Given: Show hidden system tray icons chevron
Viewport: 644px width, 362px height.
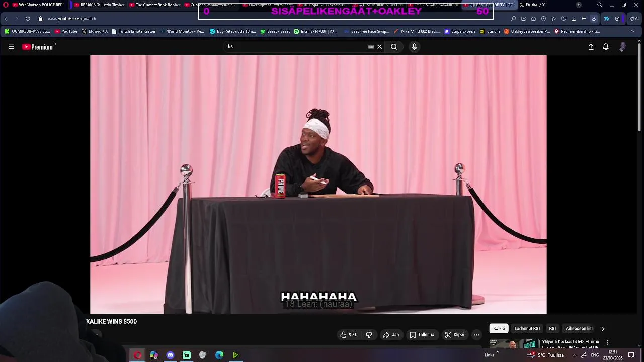Looking at the screenshot, I should point(574,355).
